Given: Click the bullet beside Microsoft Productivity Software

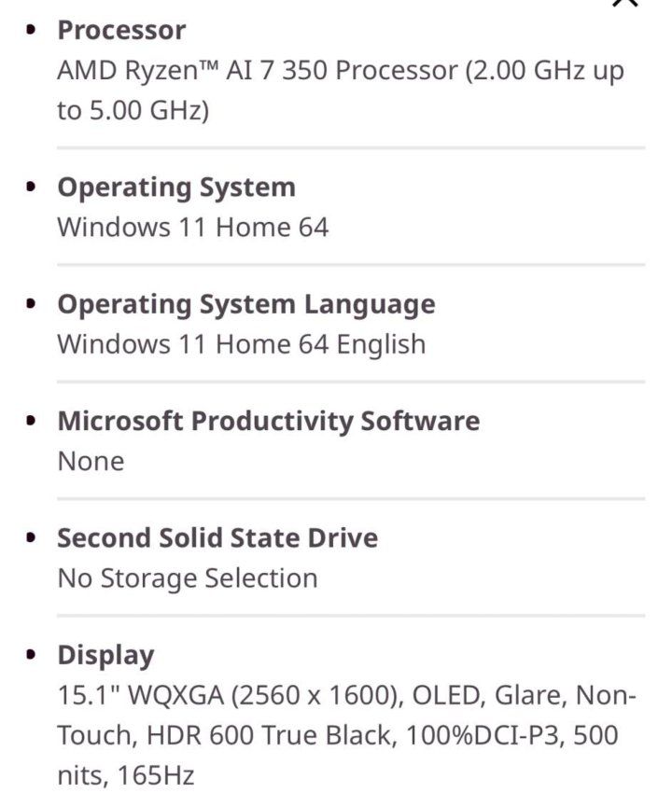Looking at the screenshot, I should point(33,421).
